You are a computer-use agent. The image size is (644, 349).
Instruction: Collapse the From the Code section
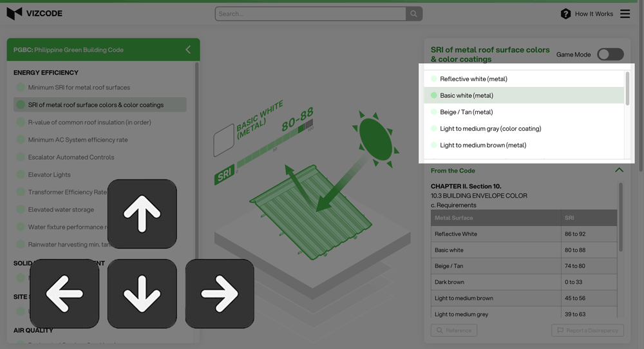(x=619, y=171)
